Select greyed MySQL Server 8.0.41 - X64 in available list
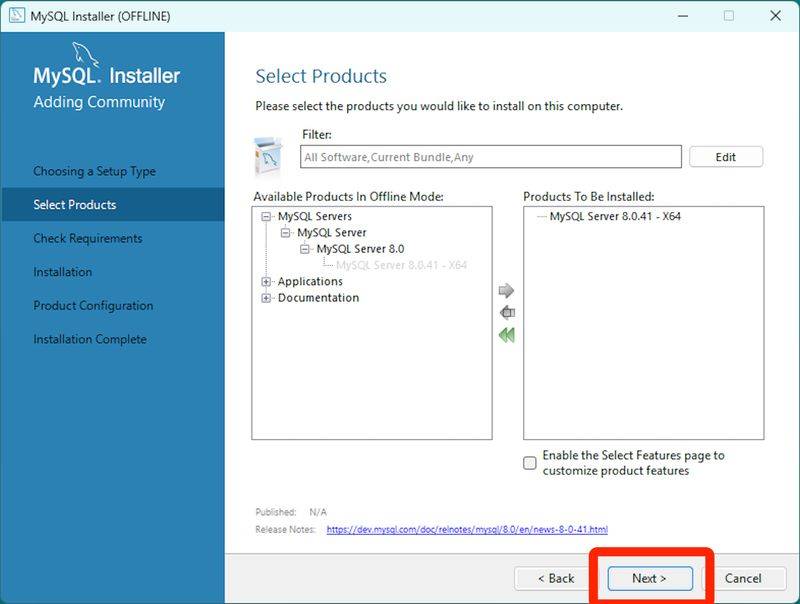This screenshot has width=800, height=604. [402, 265]
